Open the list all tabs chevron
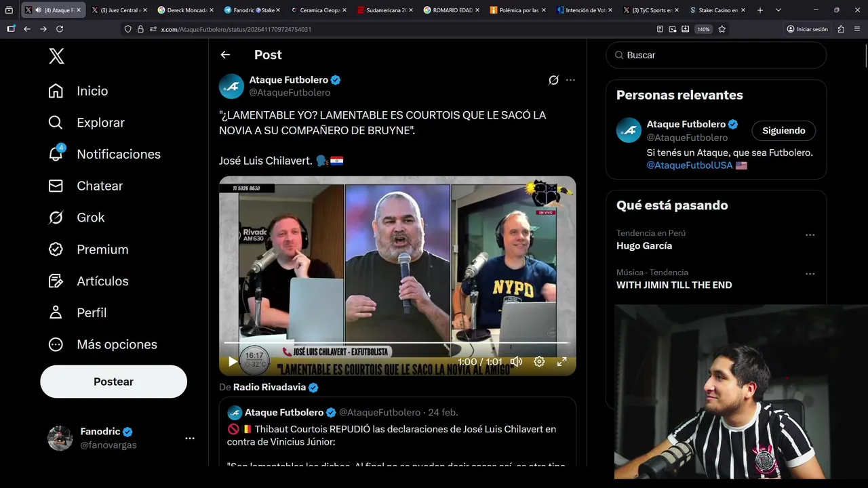Viewport: 868px width, 488px height. [x=778, y=10]
